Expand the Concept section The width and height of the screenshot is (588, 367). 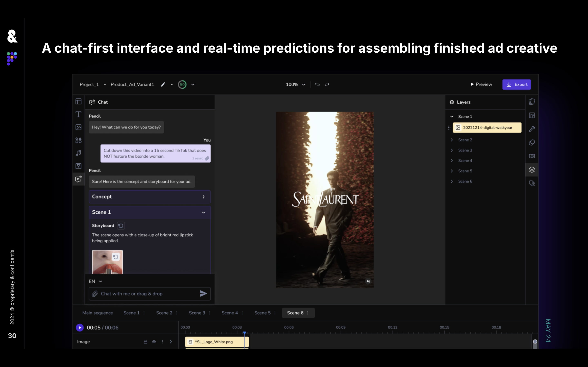(149, 197)
